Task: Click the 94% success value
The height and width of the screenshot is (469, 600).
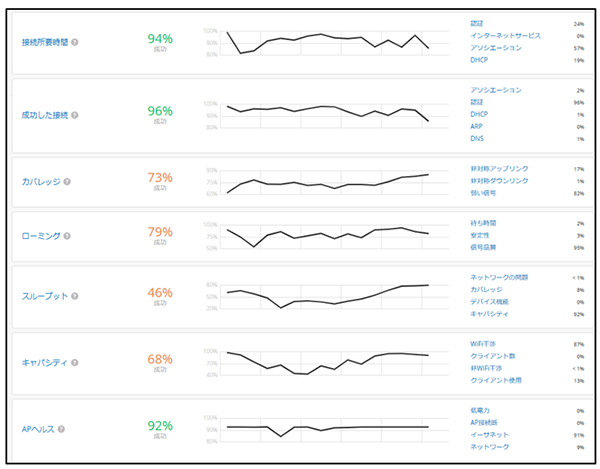Action: point(160,40)
